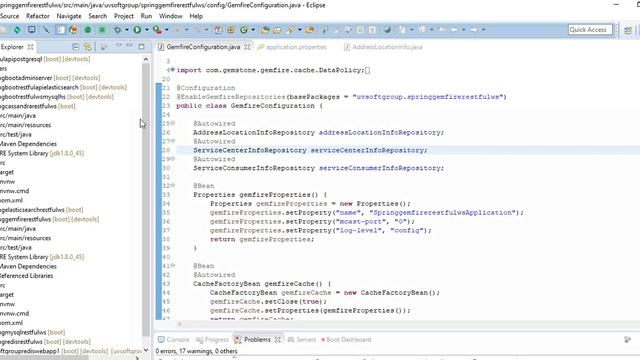The height and width of the screenshot is (360, 640).
Task: Open the Source menu
Action: (x=9, y=16)
